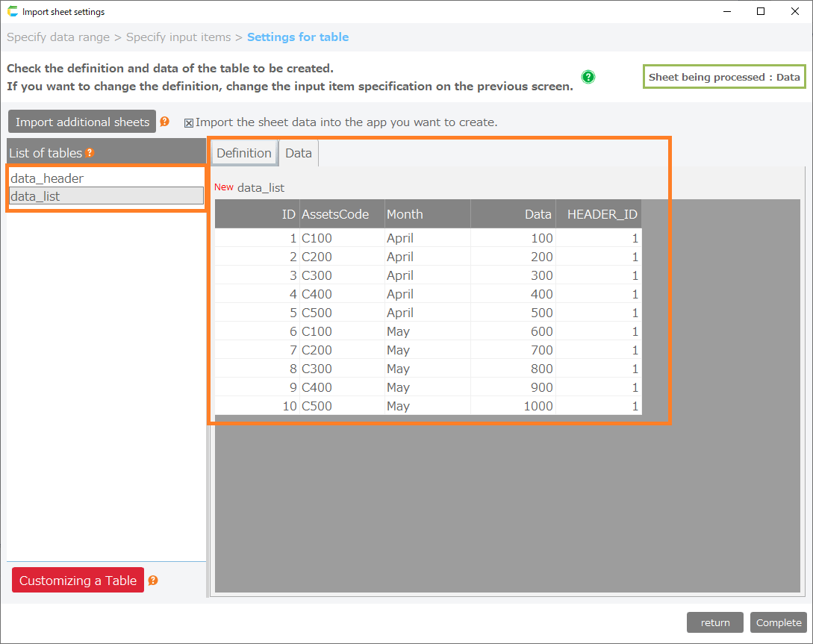Go back to Specify data range step
Screen dimensions: 813x644
coord(58,37)
